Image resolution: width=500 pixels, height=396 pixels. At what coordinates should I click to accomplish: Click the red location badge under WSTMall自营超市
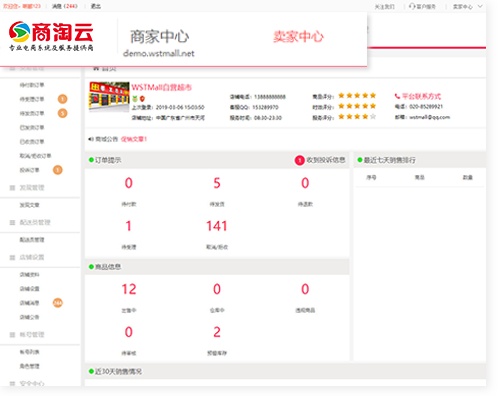[142, 99]
